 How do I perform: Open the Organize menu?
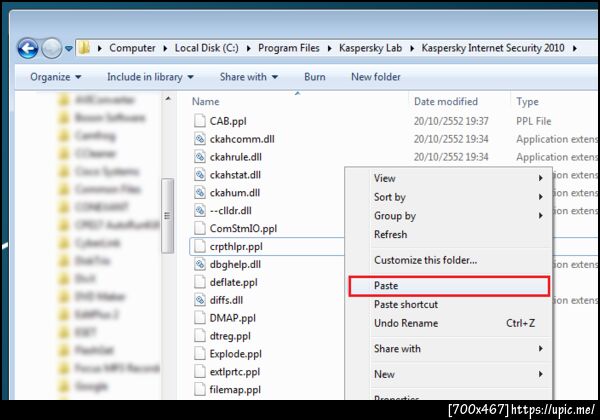click(x=55, y=77)
